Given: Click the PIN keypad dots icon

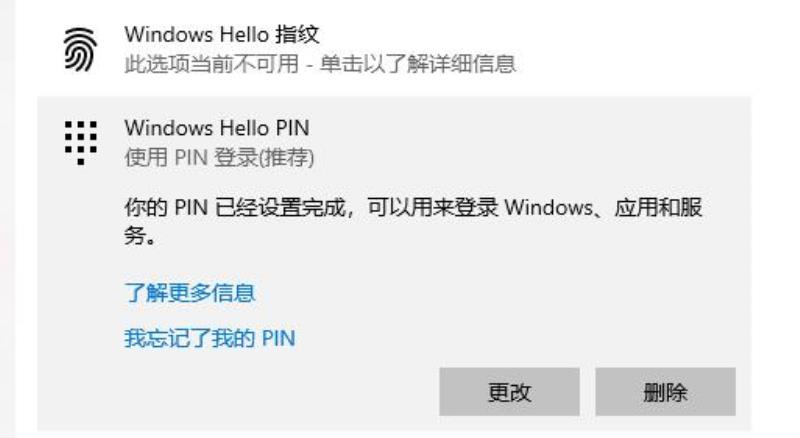Looking at the screenshot, I should [x=81, y=142].
